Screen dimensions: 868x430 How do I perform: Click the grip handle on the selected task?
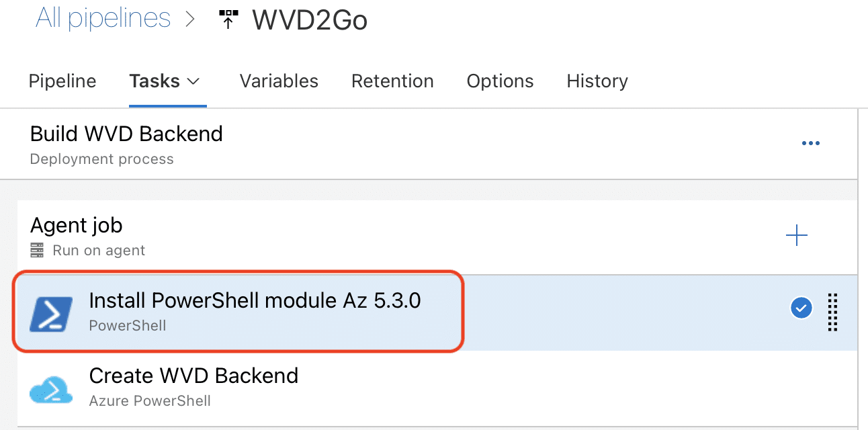tap(832, 312)
